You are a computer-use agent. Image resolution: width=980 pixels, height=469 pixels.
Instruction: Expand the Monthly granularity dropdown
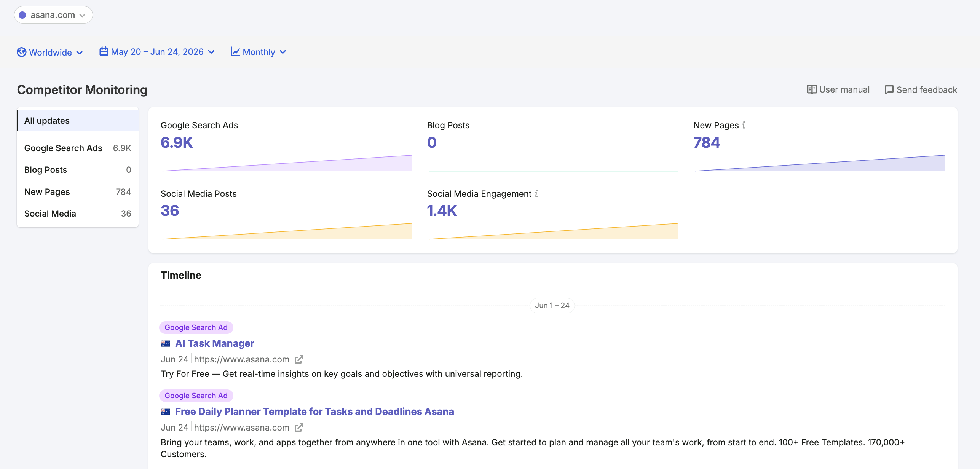click(259, 52)
